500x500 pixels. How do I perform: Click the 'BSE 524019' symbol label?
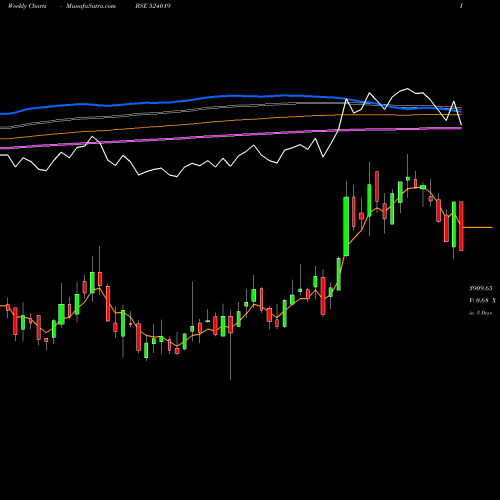click(153, 6)
